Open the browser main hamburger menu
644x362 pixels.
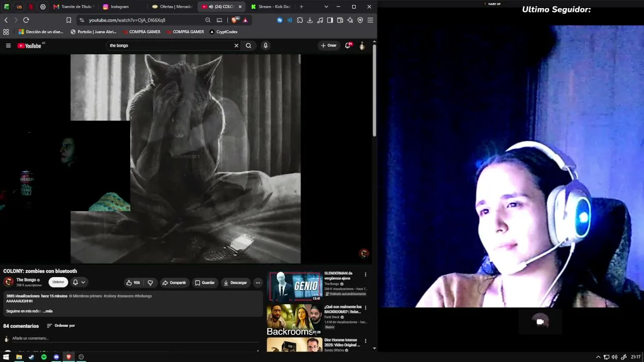click(370, 20)
